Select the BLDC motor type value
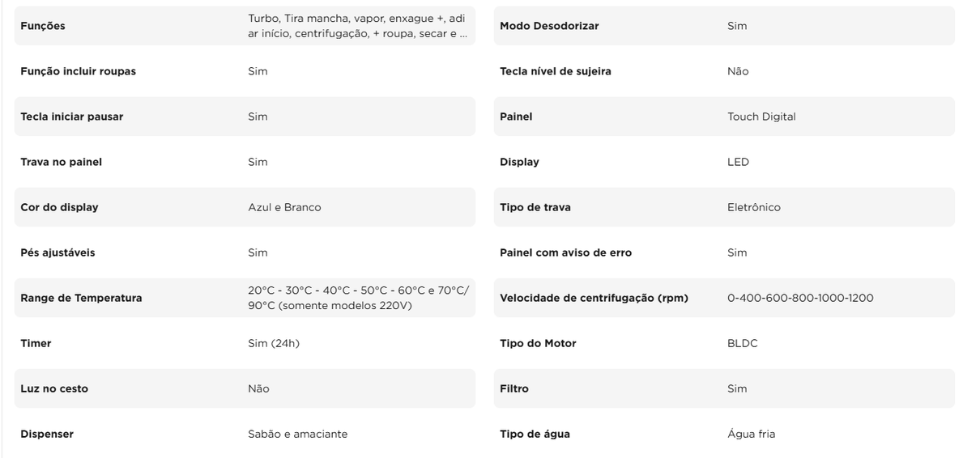This screenshot has height=458, width=980. point(743,343)
